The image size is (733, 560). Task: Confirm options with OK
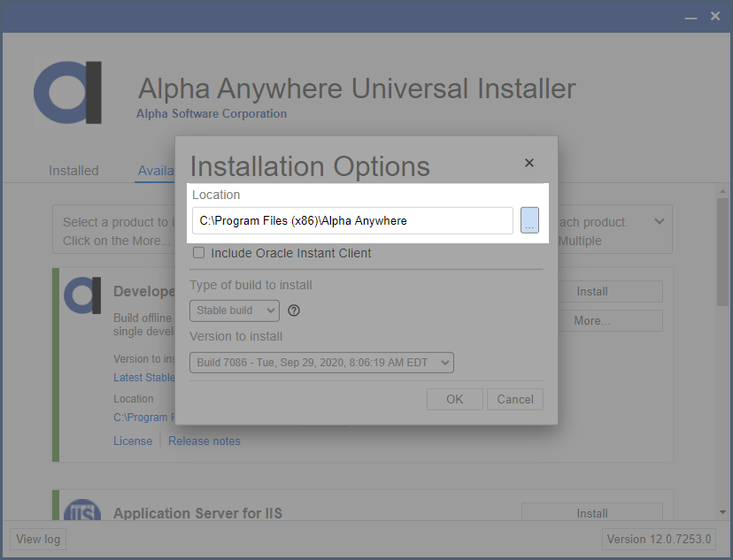click(454, 399)
